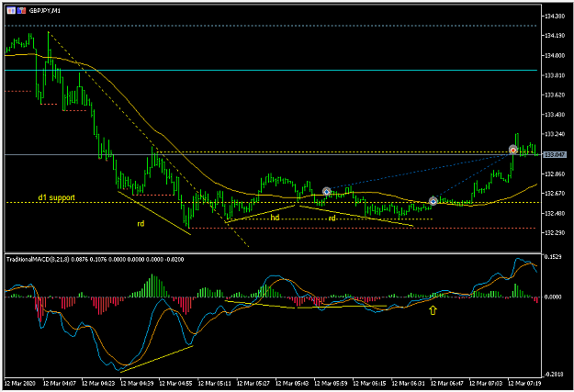Viewport: 574px width, 392px height.
Task: Click the current price tag 133.047
Action: pyautogui.click(x=555, y=155)
